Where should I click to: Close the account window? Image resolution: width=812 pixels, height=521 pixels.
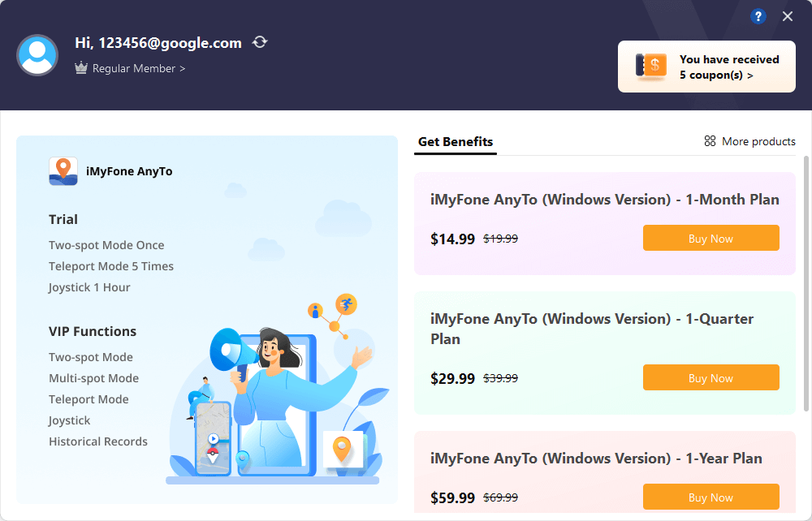click(788, 16)
